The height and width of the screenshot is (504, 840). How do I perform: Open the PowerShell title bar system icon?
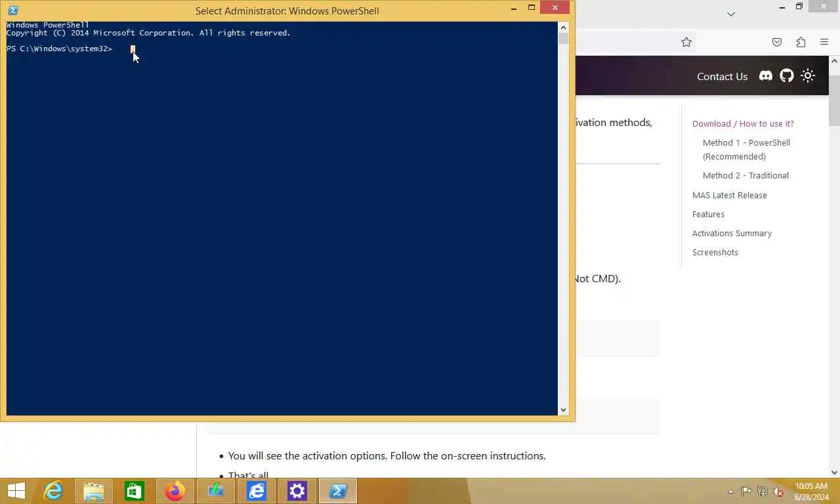[13, 10]
